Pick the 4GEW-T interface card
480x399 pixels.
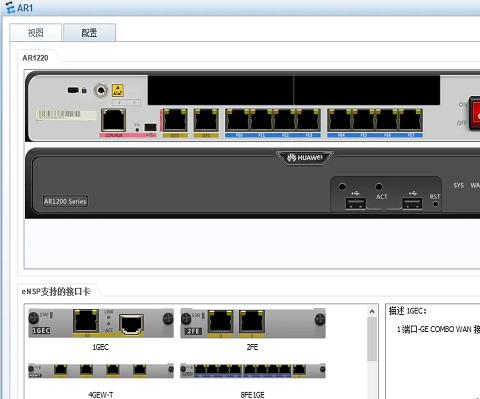click(101, 371)
